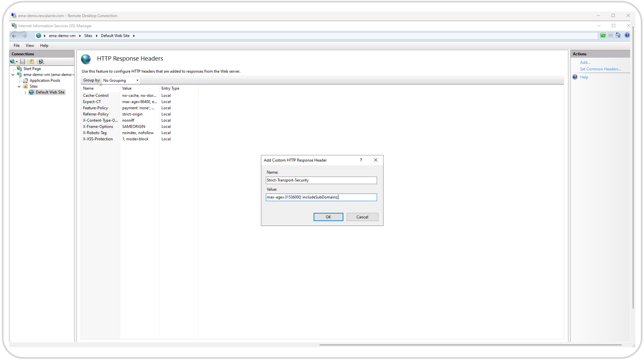Viewport: 644px width, 362px height.
Task: Click the Remote Desktop window vertical scrollbar
Action: 633,168
